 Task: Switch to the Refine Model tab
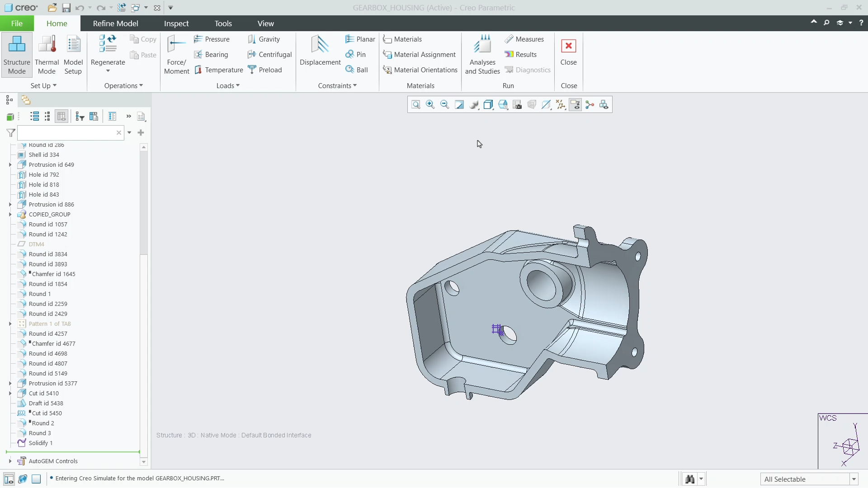click(115, 23)
